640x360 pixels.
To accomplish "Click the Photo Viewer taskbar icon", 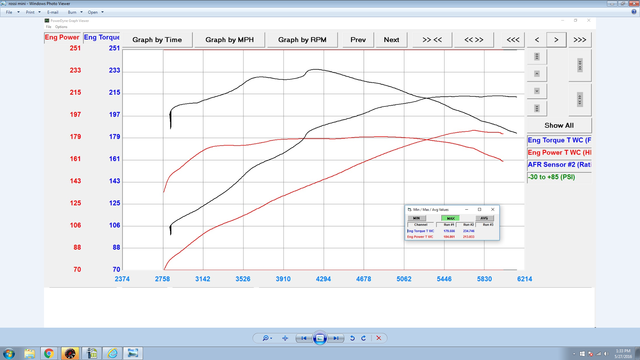I will pos(133,353).
